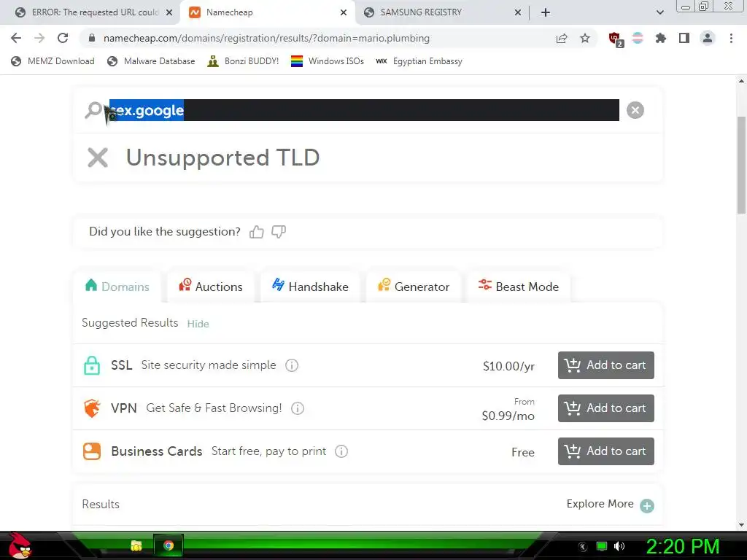Click the address bar URL
The height and width of the screenshot is (560, 747).
coord(266,38)
